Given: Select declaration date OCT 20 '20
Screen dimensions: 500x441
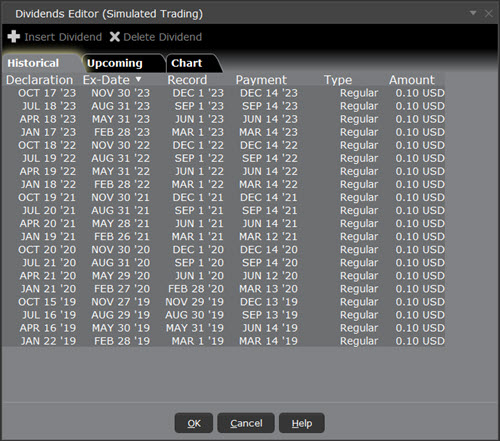Looking at the screenshot, I should click(x=47, y=250).
